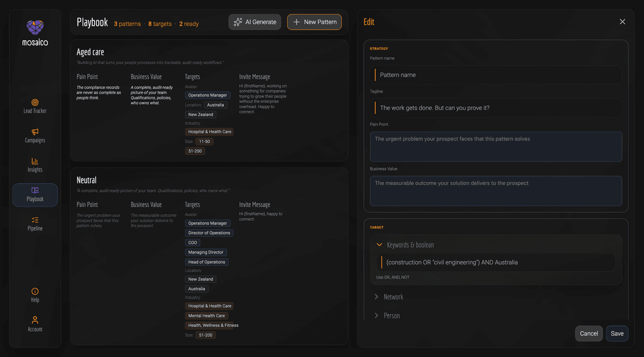
Task: Click '2 ready' count in header
Action: [189, 24]
